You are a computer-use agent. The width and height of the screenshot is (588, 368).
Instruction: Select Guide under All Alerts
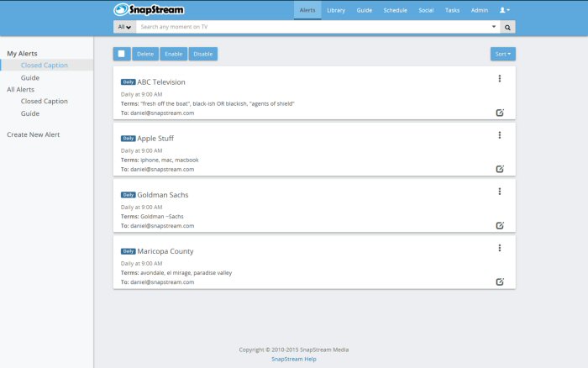30,113
